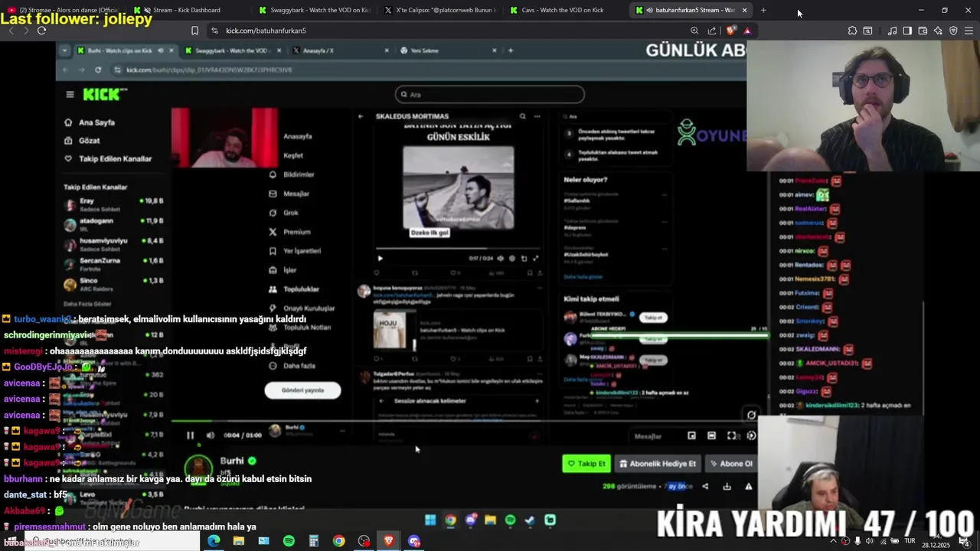Open the clip player settings gear
The height and width of the screenshot is (551, 980).
[751, 435]
